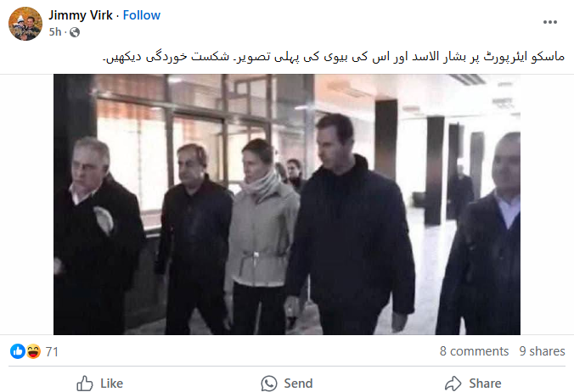The width and height of the screenshot is (574, 392).
Task: Click the WhatsApp Send icon
Action: (269, 384)
